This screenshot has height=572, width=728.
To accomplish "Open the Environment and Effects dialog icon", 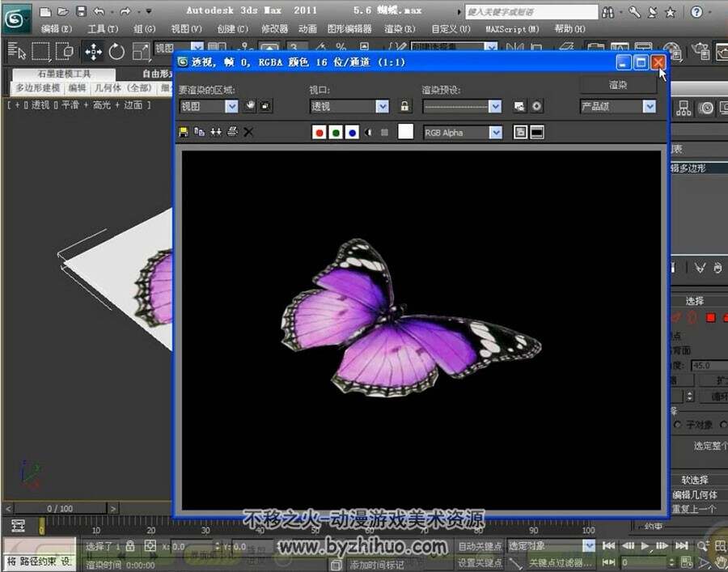I will pos(536,107).
